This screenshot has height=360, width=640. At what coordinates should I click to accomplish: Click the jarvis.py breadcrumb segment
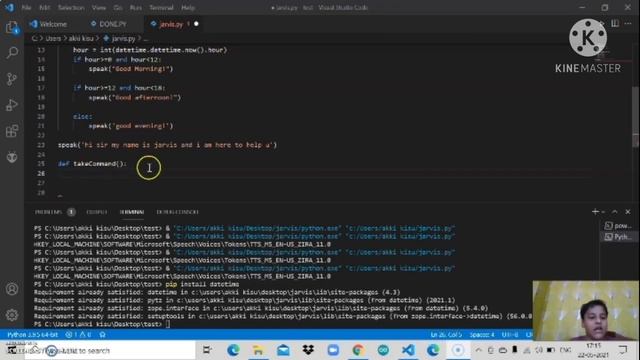pos(123,38)
